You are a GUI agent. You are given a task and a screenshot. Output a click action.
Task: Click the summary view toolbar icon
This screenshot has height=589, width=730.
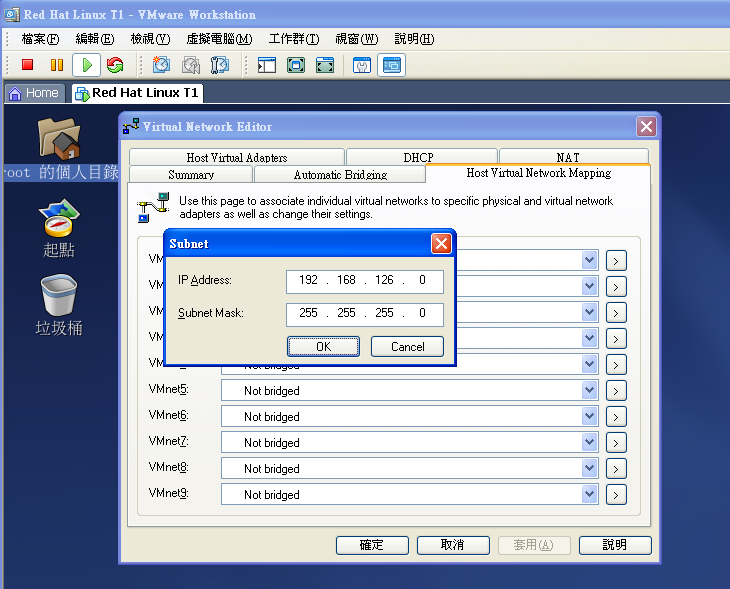[362, 65]
